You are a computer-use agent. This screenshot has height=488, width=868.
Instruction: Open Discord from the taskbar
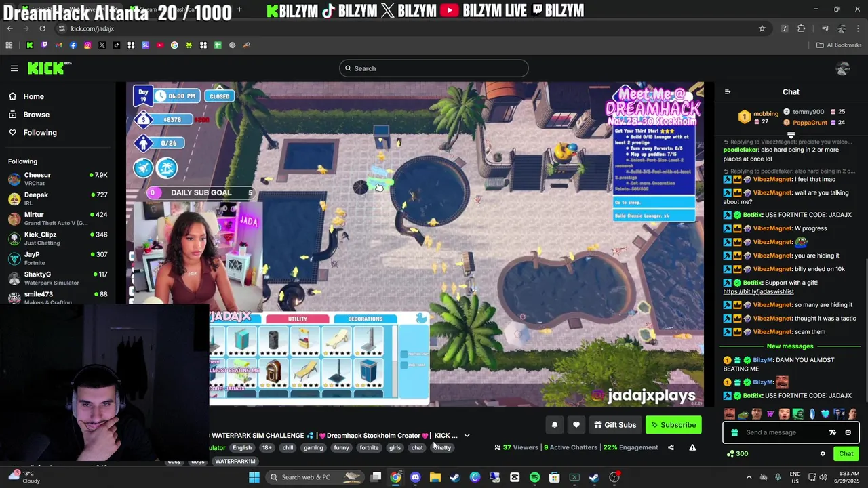415,477
